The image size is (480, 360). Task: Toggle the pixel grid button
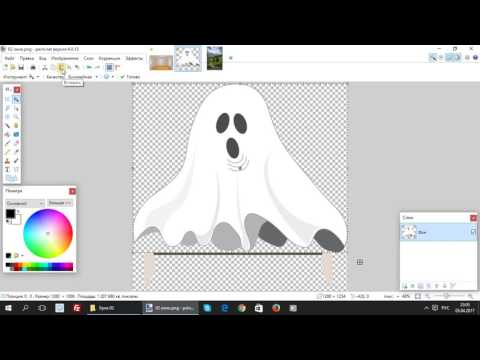pyautogui.click(x=109, y=67)
